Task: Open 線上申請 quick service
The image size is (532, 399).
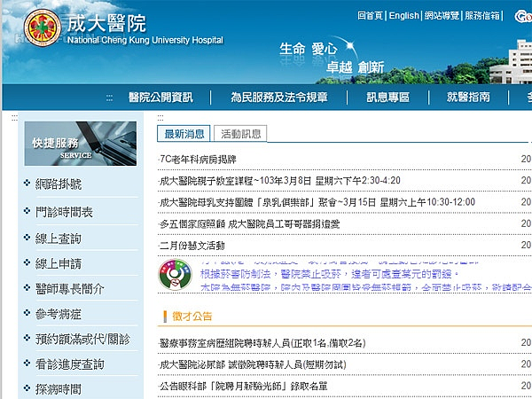Action: point(59,263)
